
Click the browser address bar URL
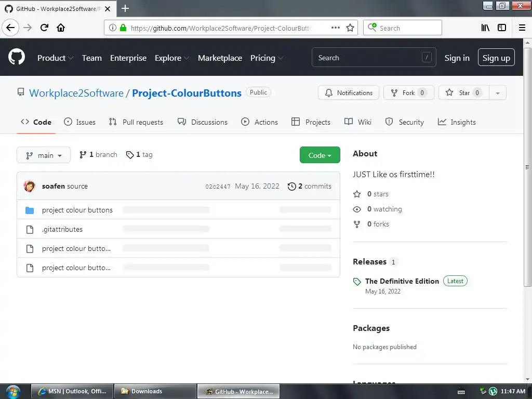point(221,28)
